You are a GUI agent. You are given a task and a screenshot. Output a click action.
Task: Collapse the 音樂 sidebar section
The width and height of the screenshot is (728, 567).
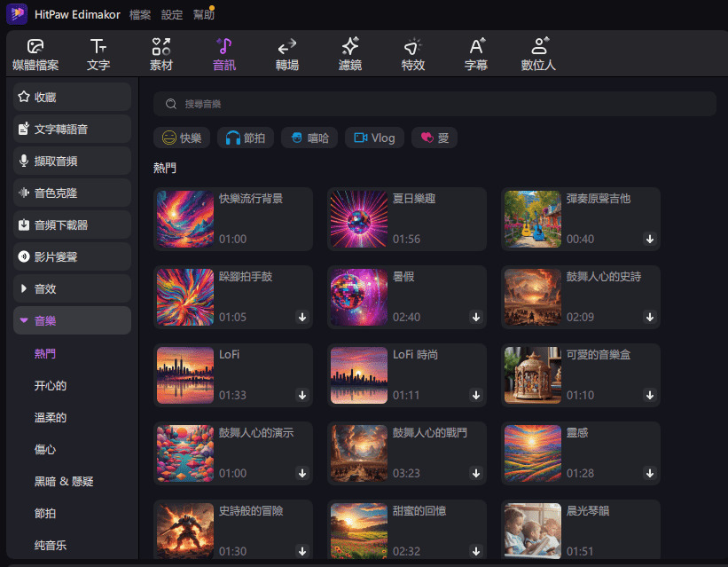point(71,319)
